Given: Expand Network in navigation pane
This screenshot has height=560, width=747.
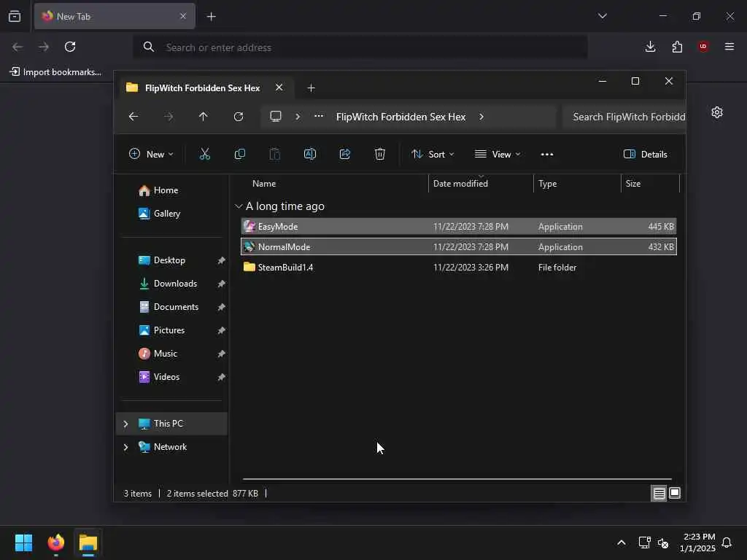Looking at the screenshot, I should (125, 447).
